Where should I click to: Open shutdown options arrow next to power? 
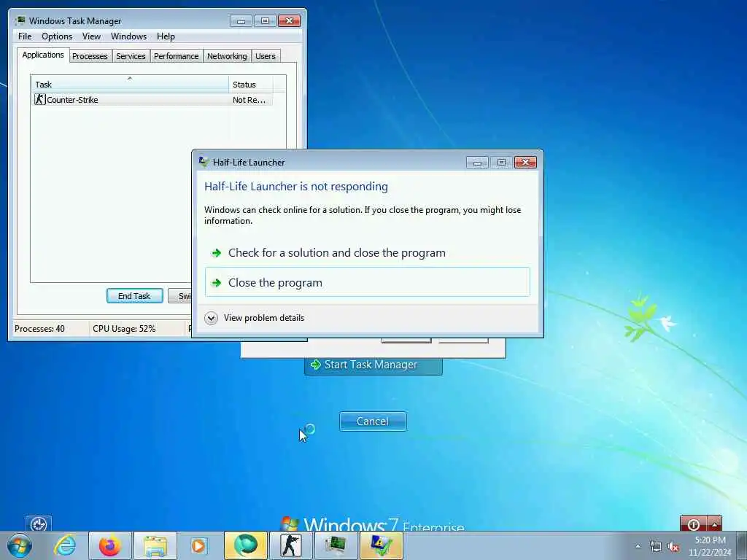[715, 524]
